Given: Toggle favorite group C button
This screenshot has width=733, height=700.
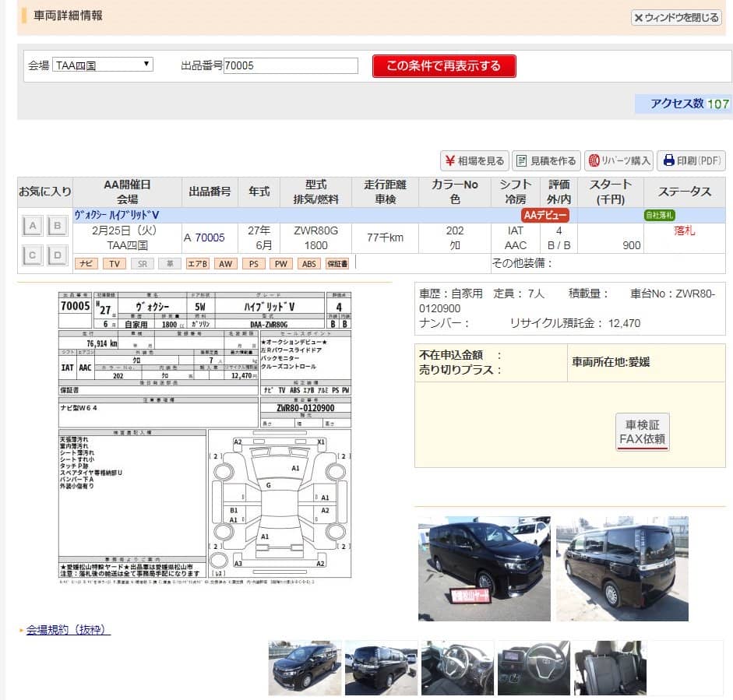Looking at the screenshot, I should pos(33,254).
